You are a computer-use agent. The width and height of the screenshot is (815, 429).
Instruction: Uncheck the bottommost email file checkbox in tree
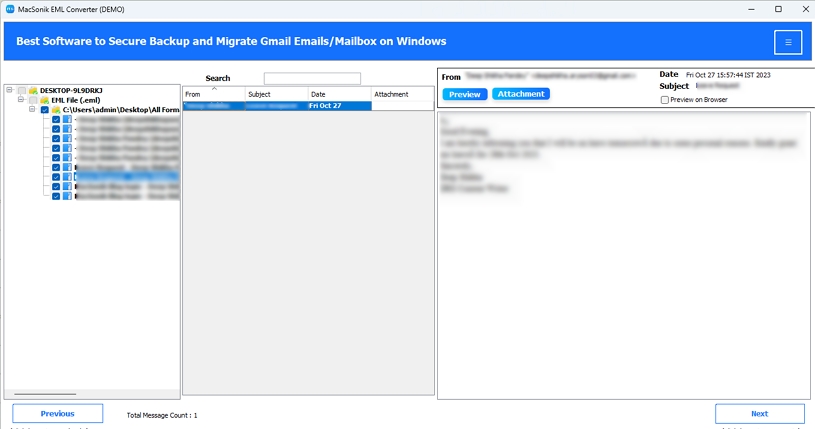56,196
